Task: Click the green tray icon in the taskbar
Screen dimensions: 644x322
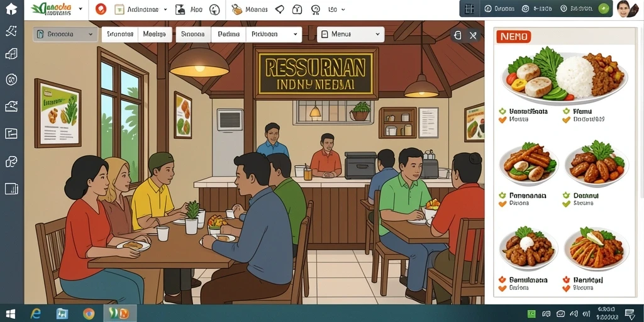Action: point(531,314)
